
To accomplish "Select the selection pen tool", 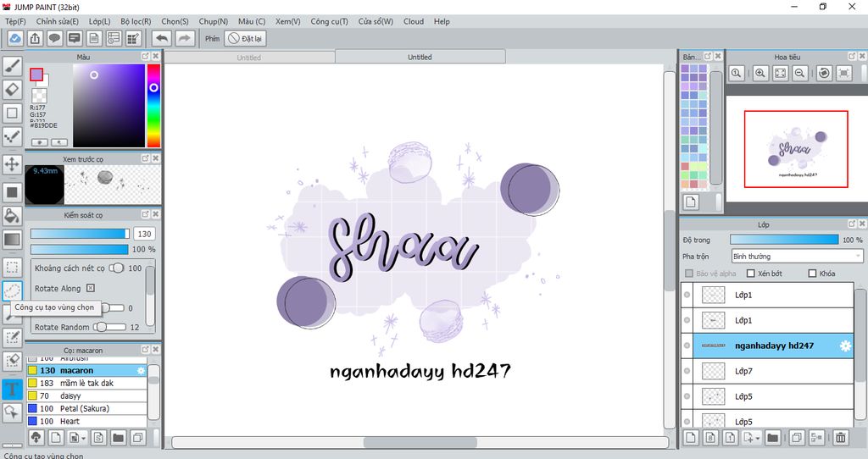I will [x=12, y=337].
